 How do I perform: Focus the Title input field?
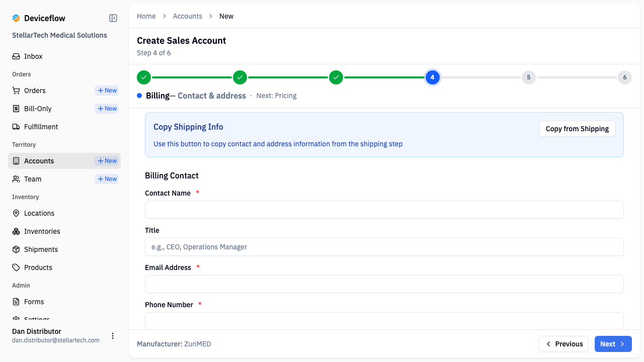point(384,247)
